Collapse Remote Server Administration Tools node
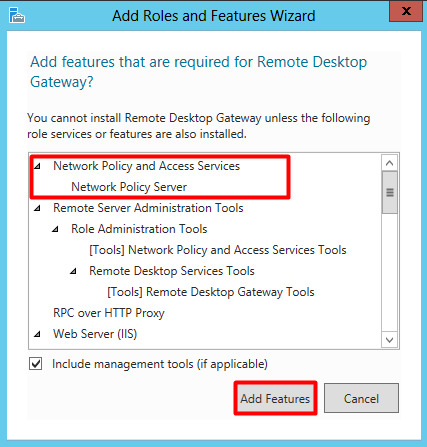The height and width of the screenshot is (447, 427). [37, 208]
